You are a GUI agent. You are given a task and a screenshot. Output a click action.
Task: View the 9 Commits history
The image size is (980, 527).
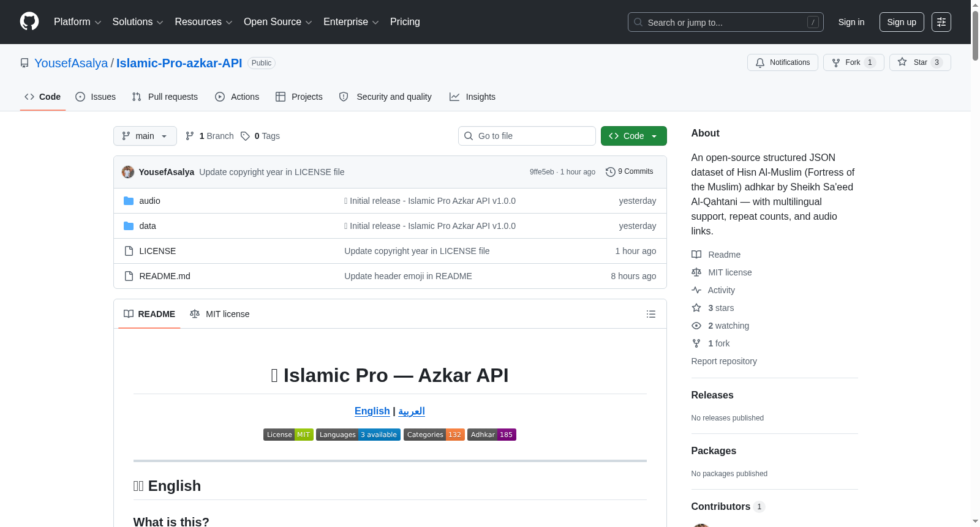coord(629,172)
